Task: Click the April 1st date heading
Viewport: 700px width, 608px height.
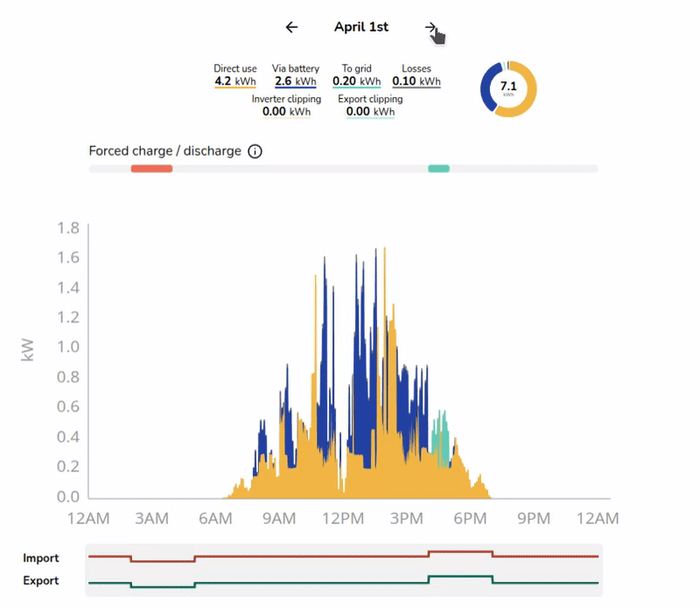Action: 361,27
